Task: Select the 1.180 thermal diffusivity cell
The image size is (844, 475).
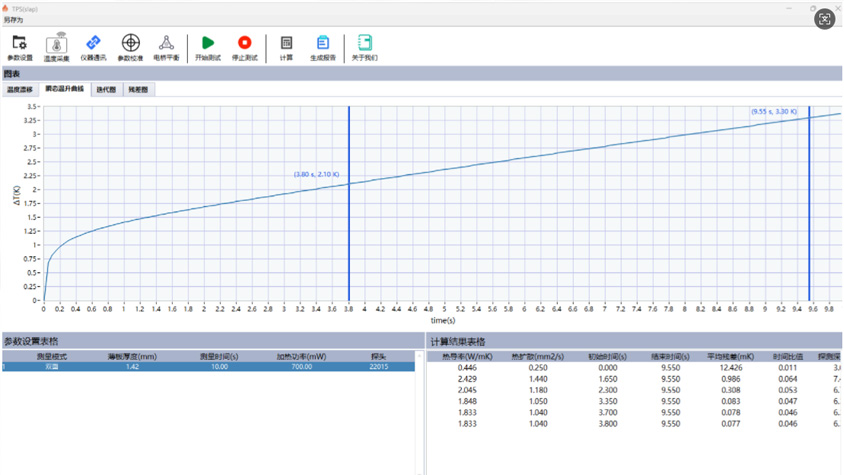Action: point(538,390)
